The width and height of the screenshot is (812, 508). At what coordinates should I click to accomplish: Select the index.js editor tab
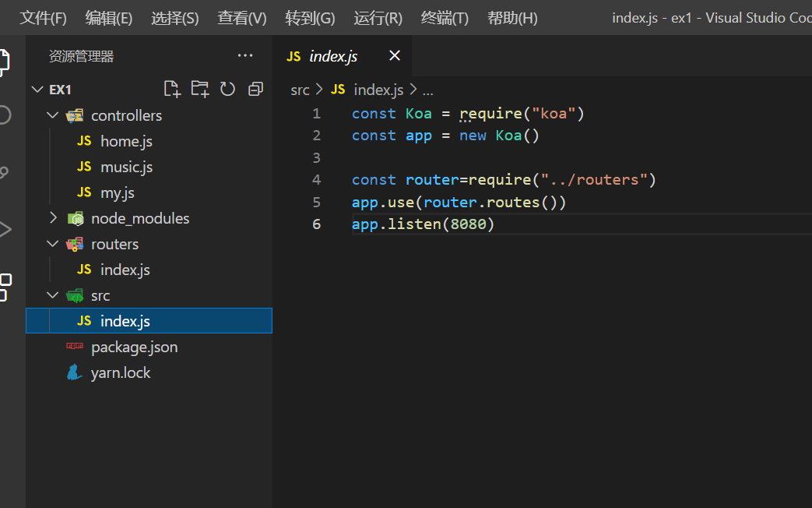pos(343,55)
